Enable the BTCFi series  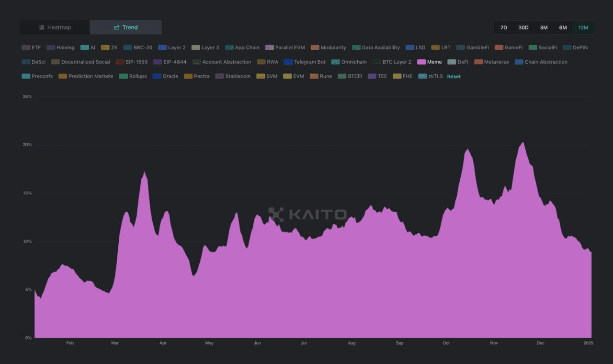click(350, 76)
